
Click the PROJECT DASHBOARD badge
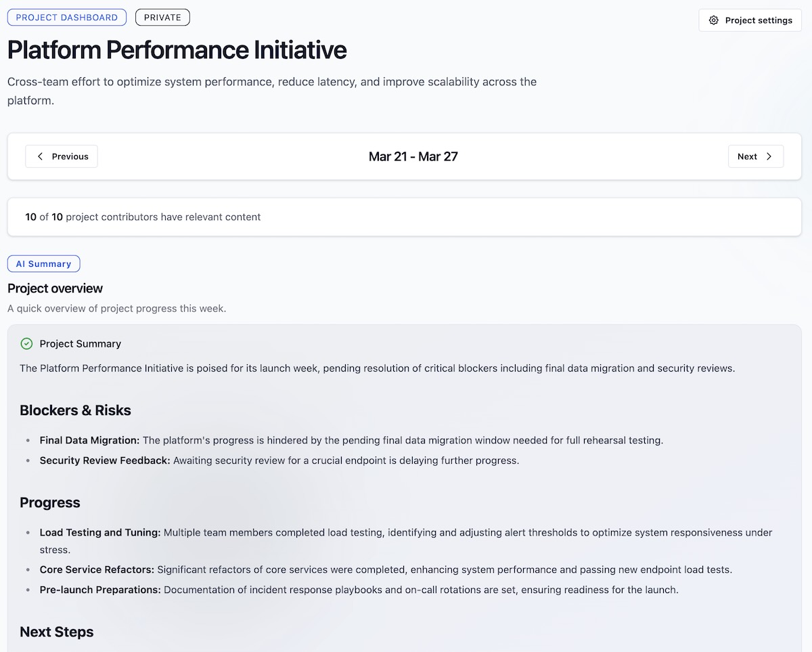(x=67, y=18)
